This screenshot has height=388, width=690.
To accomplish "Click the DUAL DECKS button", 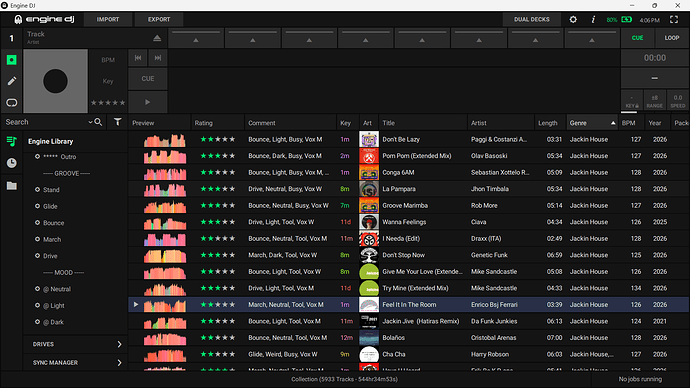I will [532, 19].
